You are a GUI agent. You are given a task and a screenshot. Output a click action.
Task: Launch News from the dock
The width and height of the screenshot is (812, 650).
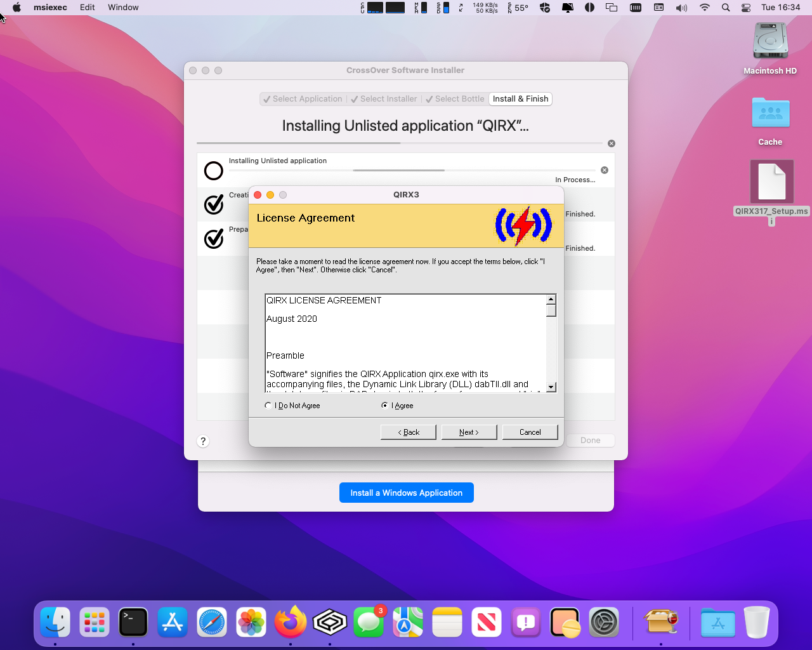click(x=487, y=622)
